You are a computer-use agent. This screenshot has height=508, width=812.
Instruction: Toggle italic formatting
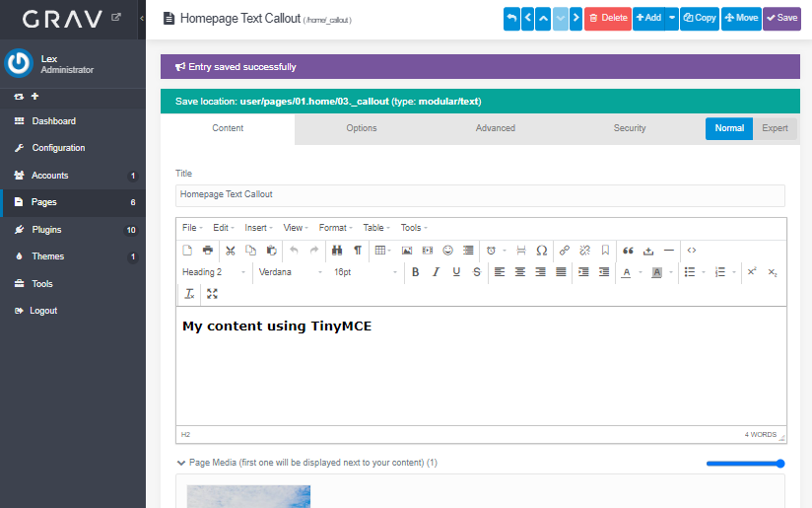436,272
